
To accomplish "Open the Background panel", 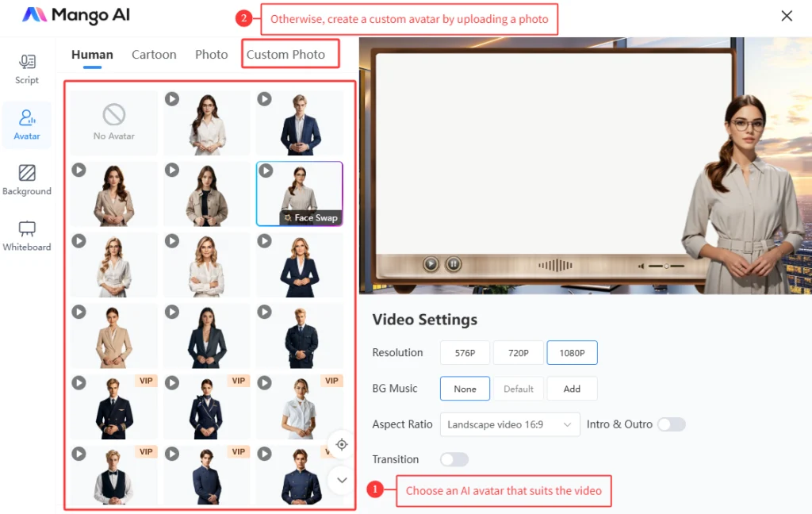I will (x=26, y=178).
